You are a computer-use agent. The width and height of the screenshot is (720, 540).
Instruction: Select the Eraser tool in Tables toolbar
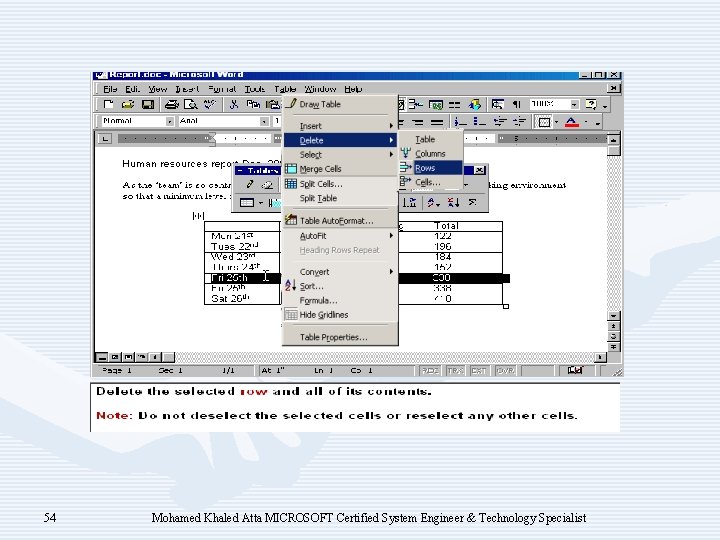click(x=267, y=185)
